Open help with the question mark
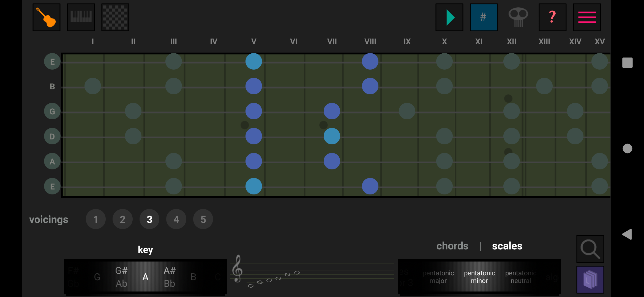644x297 pixels. click(552, 17)
